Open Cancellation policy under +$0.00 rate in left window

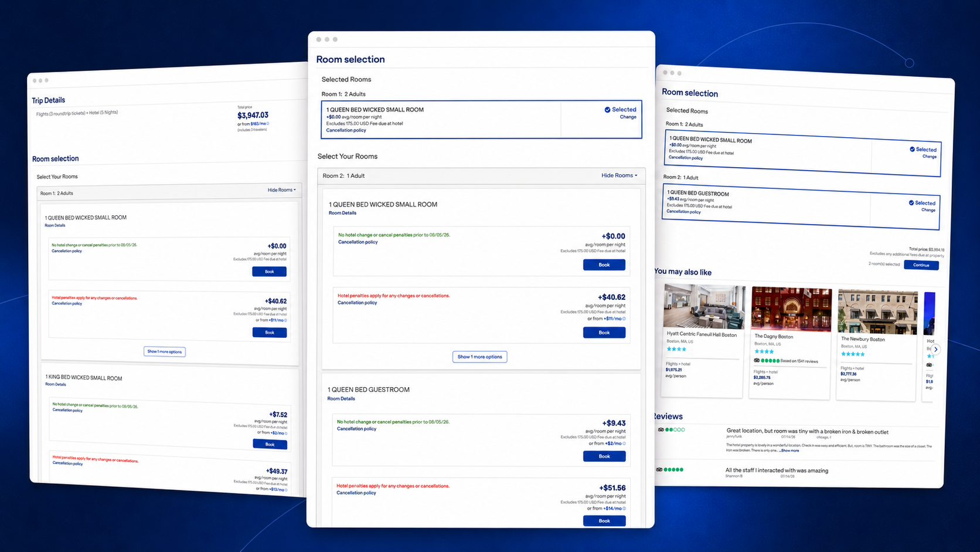pos(67,251)
